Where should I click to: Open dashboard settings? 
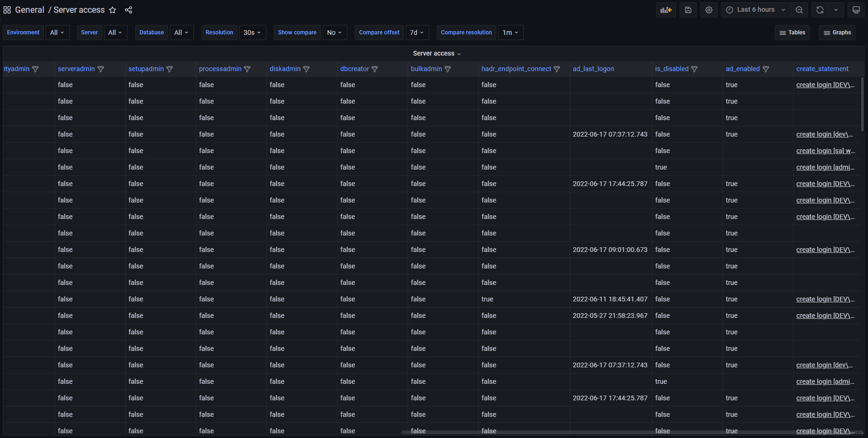click(x=709, y=9)
